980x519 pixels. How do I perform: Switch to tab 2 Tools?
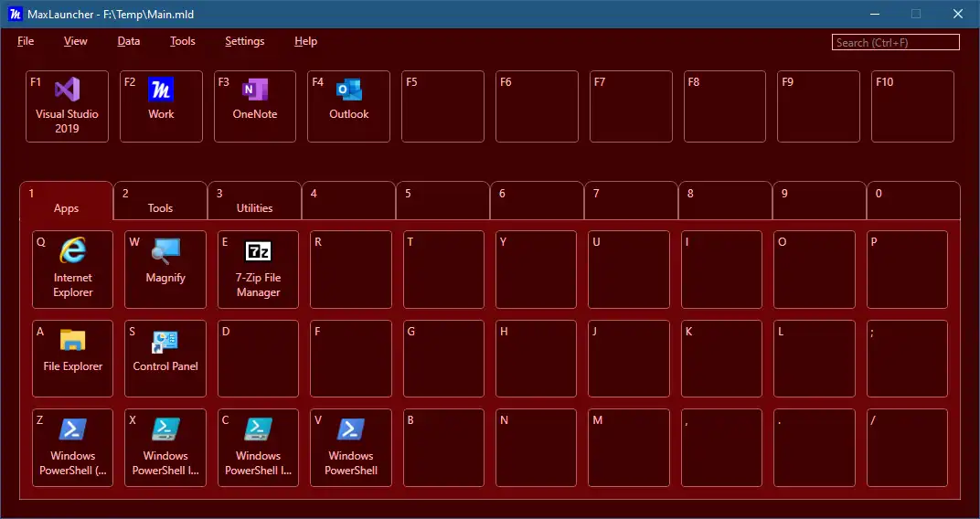click(x=161, y=200)
